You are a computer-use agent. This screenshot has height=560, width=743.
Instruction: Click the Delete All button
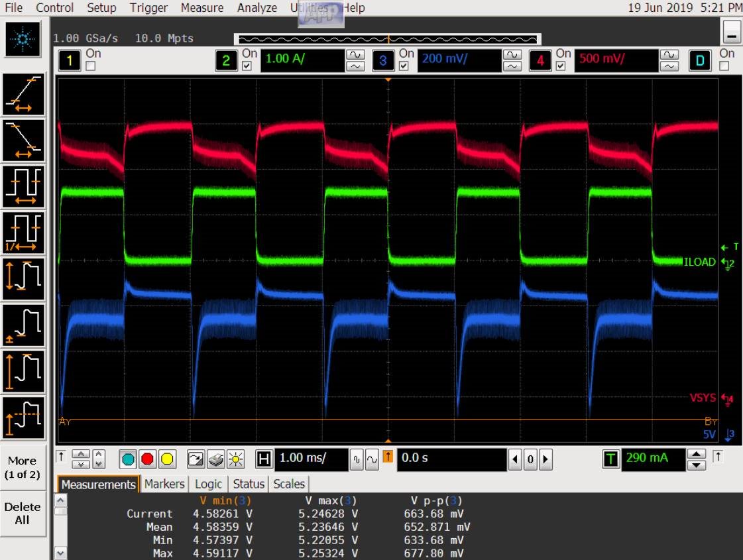coord(23,513)
